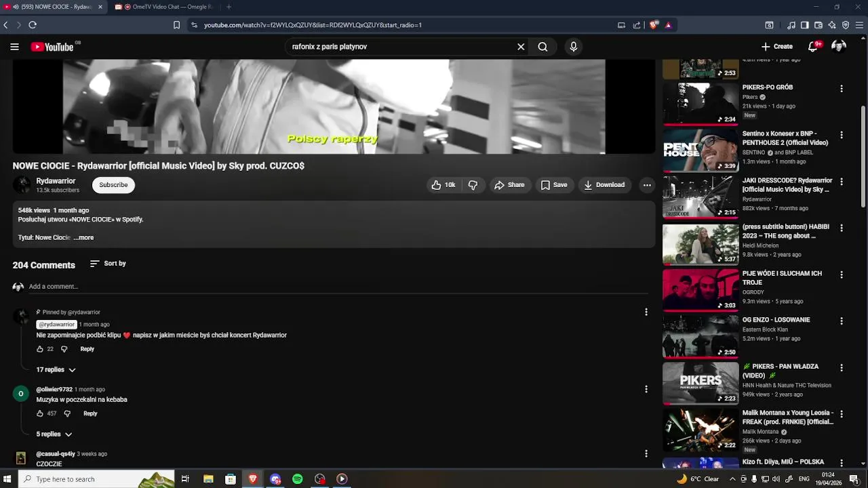Open File Explorer from the taskbar

point(208,479)
